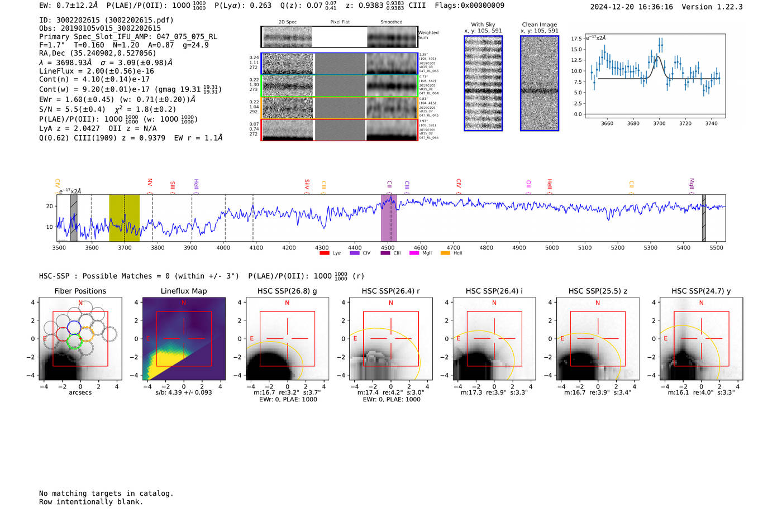Click the Lyα red legend swatch
The height and width of the screenshot is (532, 782).
(x=324, y=253)
